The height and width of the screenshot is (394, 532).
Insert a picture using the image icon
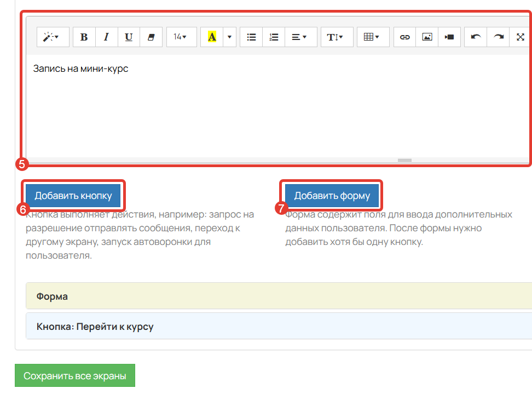(x=427, y=37)
